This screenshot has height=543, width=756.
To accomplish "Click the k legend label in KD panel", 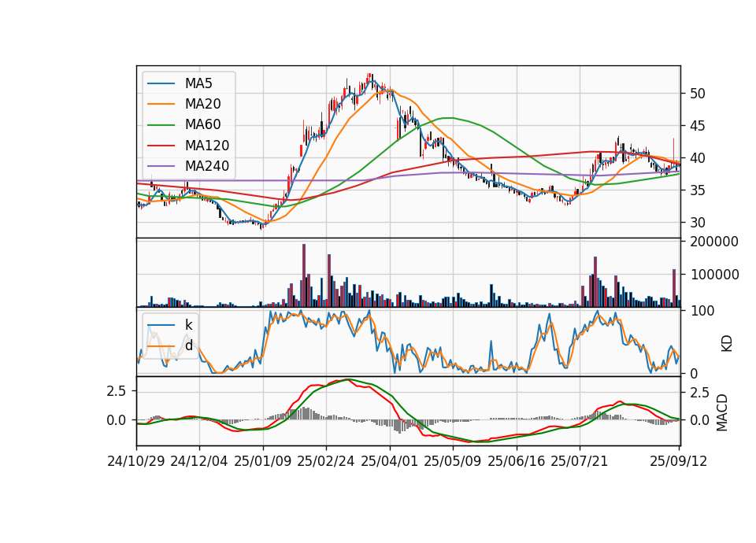I will pyautogui.click(x=188, y=325).
